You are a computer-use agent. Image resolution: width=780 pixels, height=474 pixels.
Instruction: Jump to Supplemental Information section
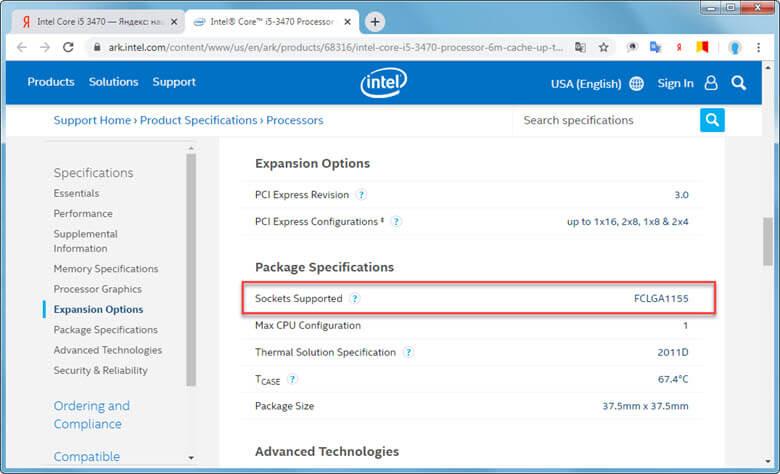coord(86,241)
